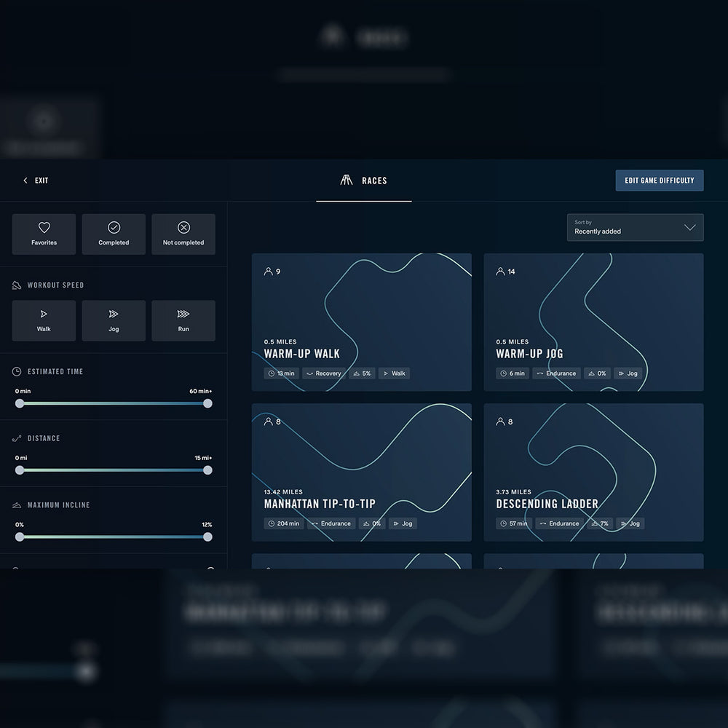Open the Warm-Up Jog race card
Image resolution: width=728 pixels, height=728 pixels.
(x=593, y=322)
